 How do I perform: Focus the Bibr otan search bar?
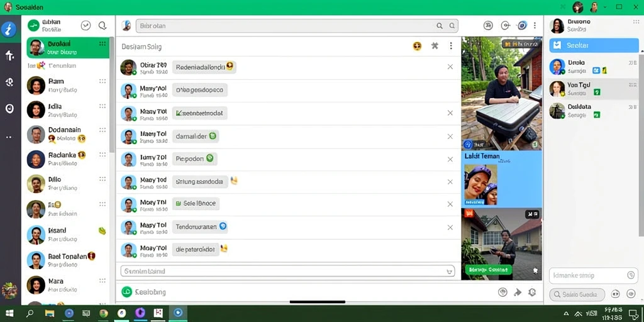(x=297, y=25)
